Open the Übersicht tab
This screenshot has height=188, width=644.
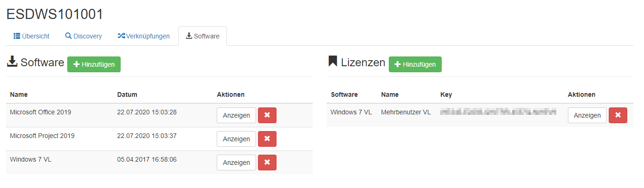point(32,36)
